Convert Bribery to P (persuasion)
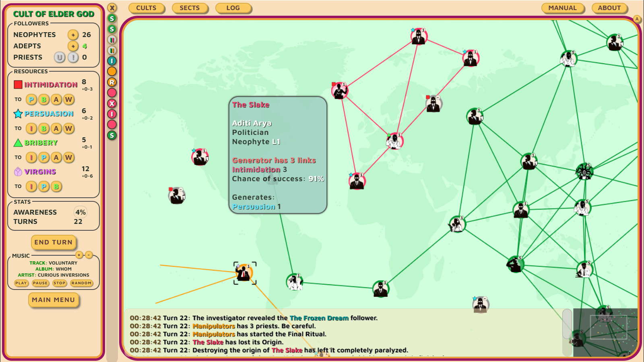This screenshot has width=644, height=362. point(44,157)
